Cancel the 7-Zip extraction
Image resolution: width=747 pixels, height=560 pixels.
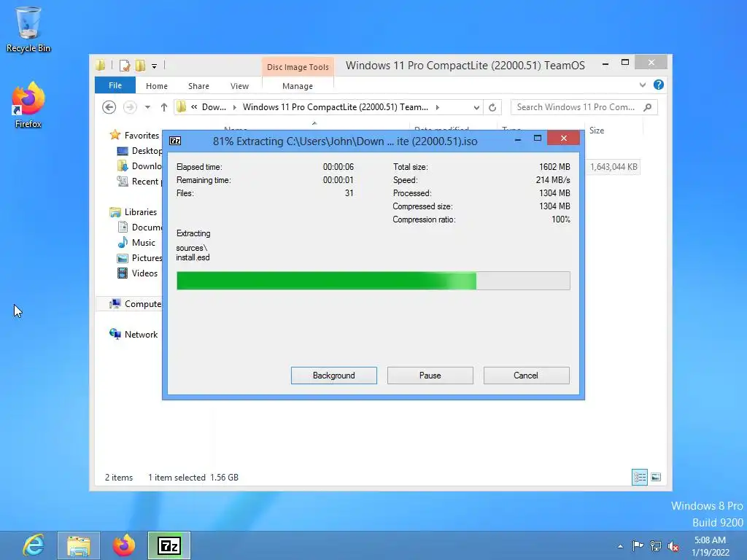tap(527, 376)
